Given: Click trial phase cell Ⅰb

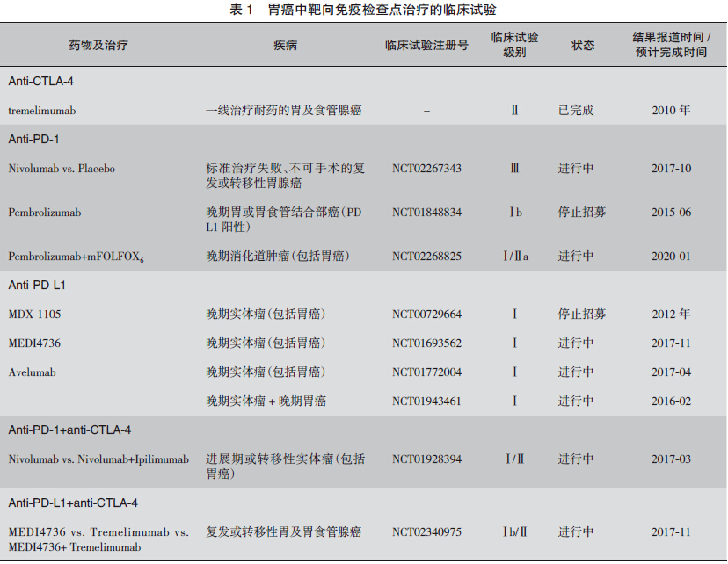Looking at the screenshot, I should 515,213.
